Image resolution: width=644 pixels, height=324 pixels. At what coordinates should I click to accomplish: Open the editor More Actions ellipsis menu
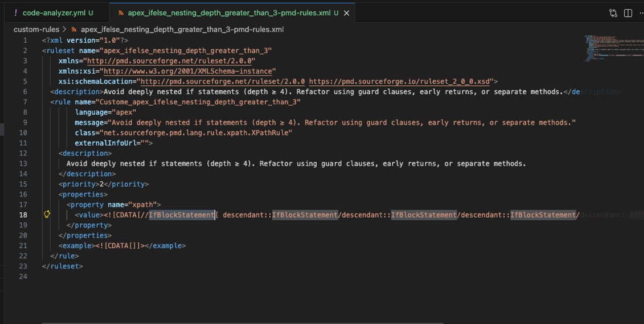[x=641, y=13]
